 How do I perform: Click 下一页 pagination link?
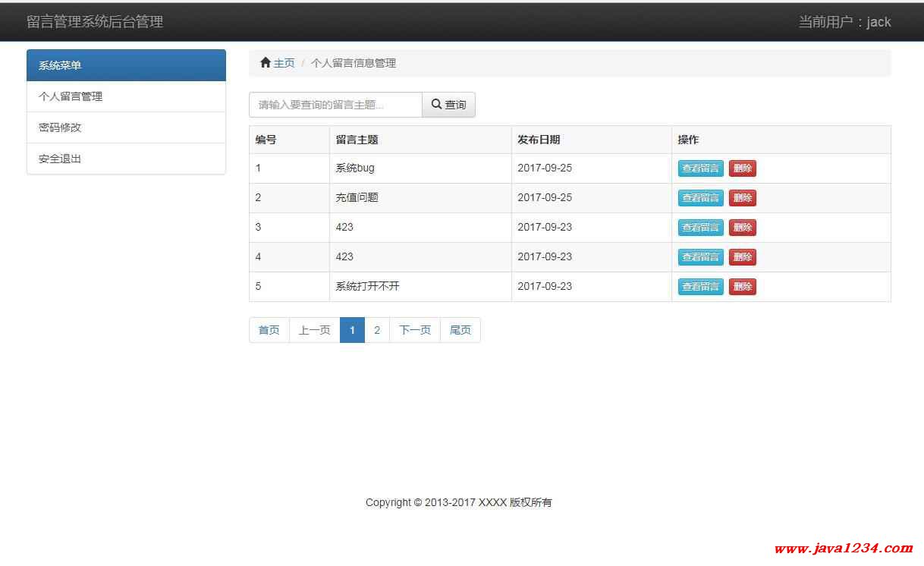click(x=415, y=330)
